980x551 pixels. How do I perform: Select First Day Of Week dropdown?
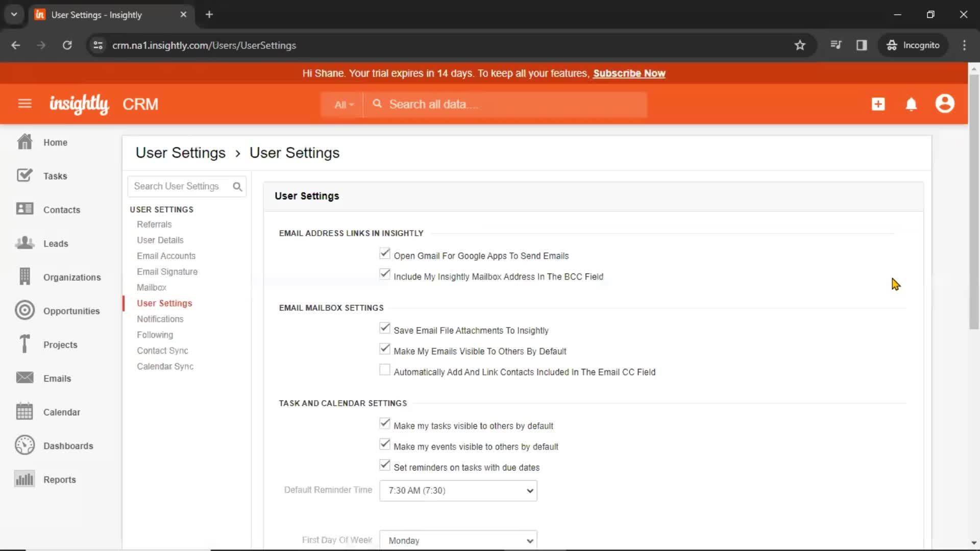(x=458, y=540)
